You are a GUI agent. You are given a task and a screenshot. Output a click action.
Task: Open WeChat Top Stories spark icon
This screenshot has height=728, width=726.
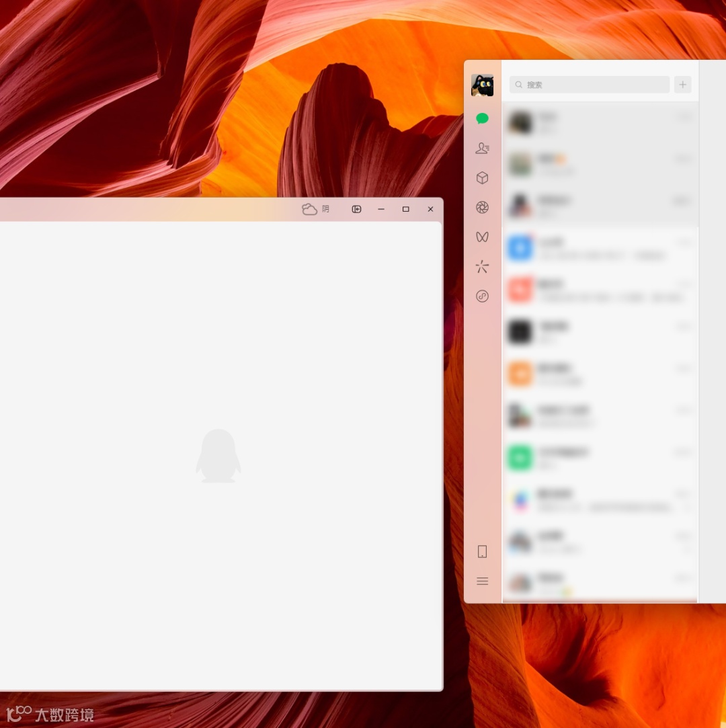pos(482,266)
